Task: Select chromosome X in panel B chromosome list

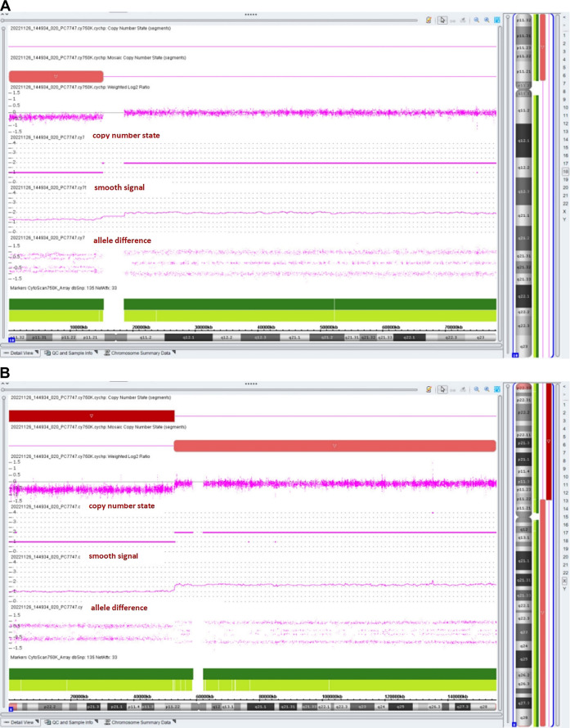Action: click(564, 581)
